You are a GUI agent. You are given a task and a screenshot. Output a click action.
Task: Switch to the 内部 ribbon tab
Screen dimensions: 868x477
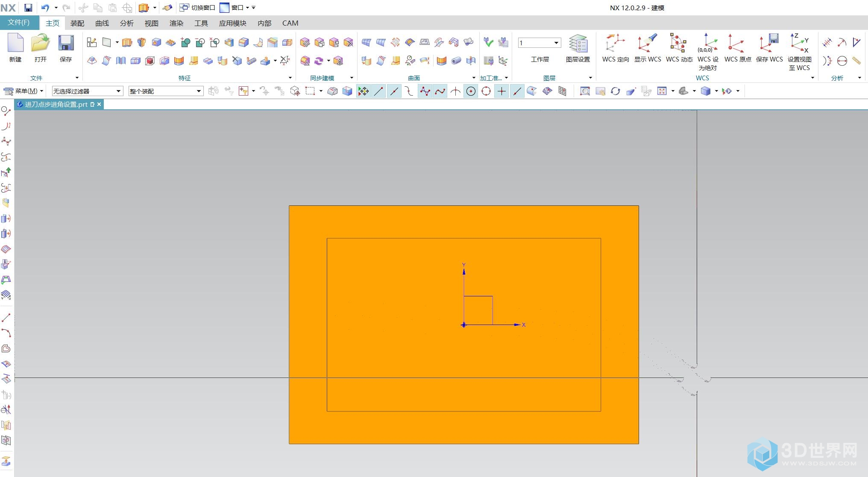[264, 23]
